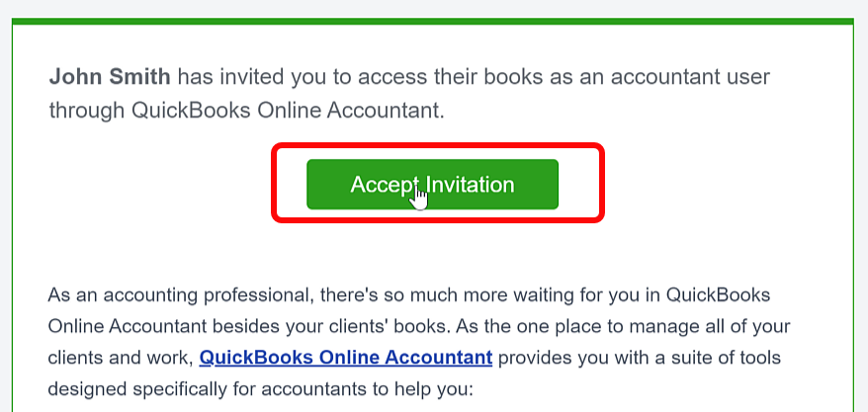This screenshot has height=412, width=868.
Task: Click the gray background above the email card
Action: tap(434, 8)
